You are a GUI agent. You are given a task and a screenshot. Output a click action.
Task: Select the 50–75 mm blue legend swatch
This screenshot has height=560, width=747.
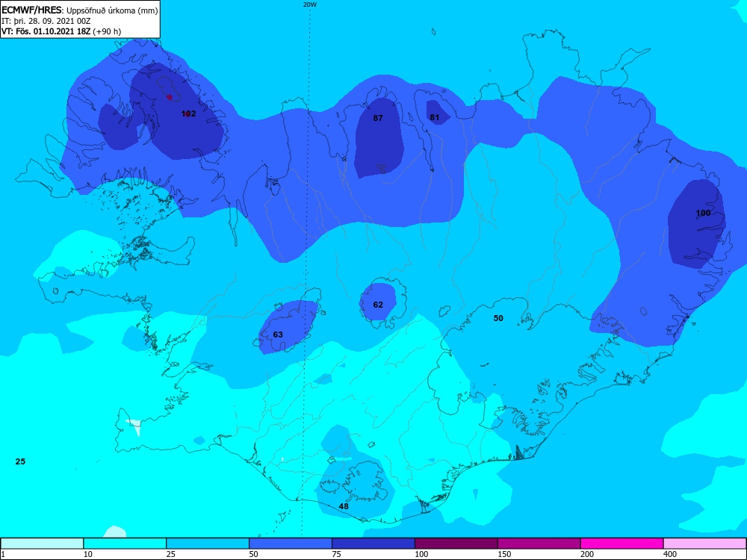click(291, 544)
